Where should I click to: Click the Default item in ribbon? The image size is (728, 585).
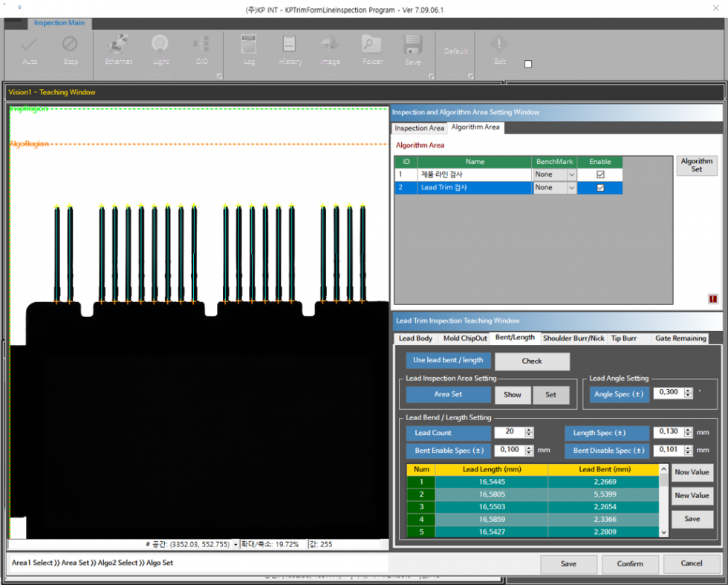click(x=455, y=51)
